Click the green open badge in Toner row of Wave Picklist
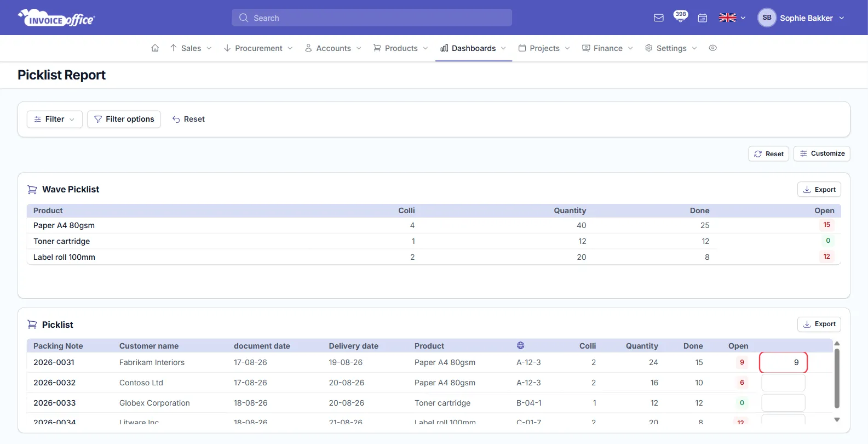Image resolution: width=868 pixels, height=444 pixels. (x=828, y=241)
